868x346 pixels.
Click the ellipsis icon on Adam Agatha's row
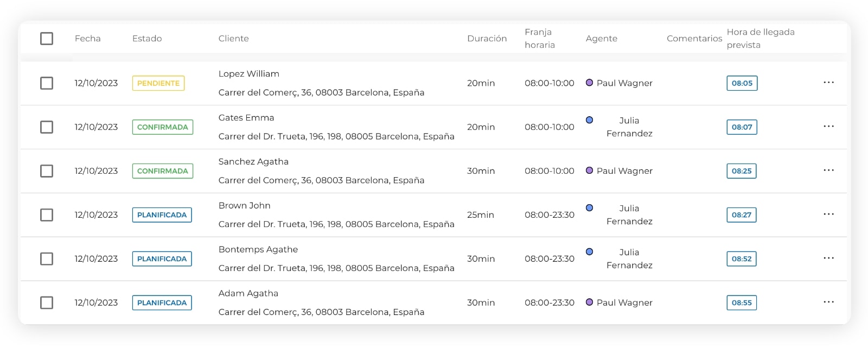pyautogui.click(x=828, y=303)
